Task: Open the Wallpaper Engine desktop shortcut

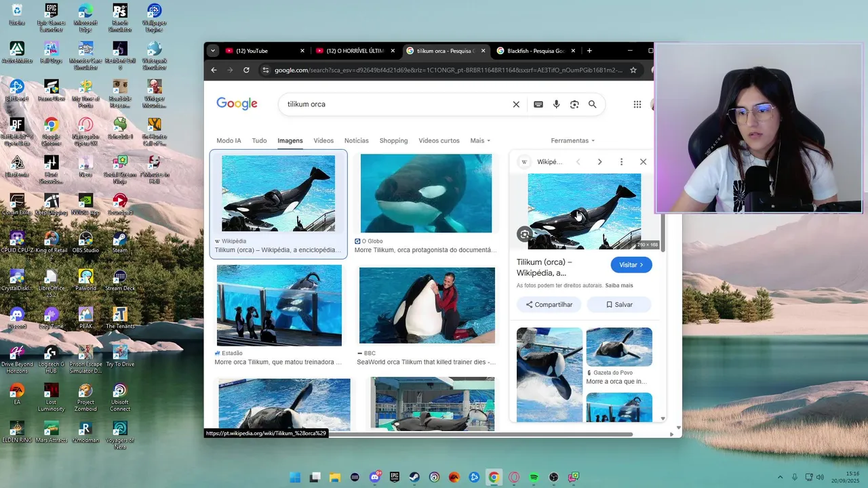Action: (x=155, y=18)
